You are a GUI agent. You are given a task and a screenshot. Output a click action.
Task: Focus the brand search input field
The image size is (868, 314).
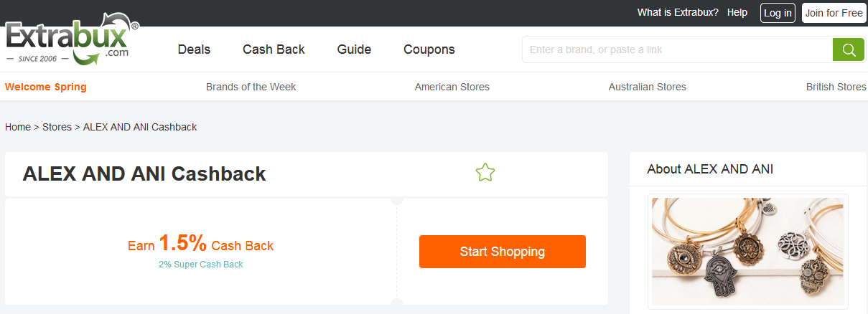coord(676,49)
